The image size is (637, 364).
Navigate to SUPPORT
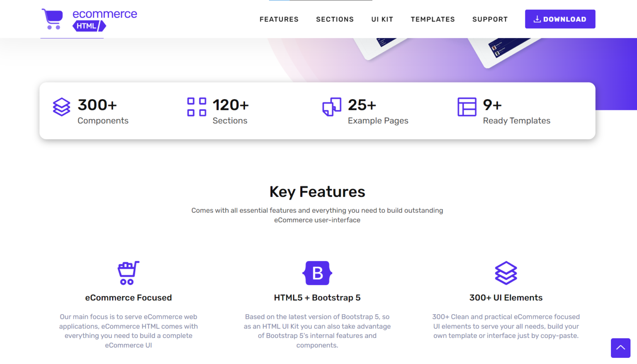[x=490, y=19]
